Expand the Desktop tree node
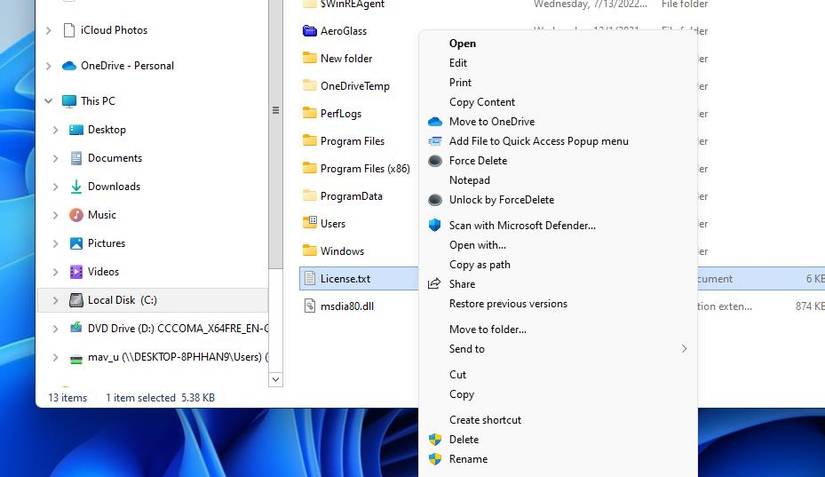 coord(55,130)
